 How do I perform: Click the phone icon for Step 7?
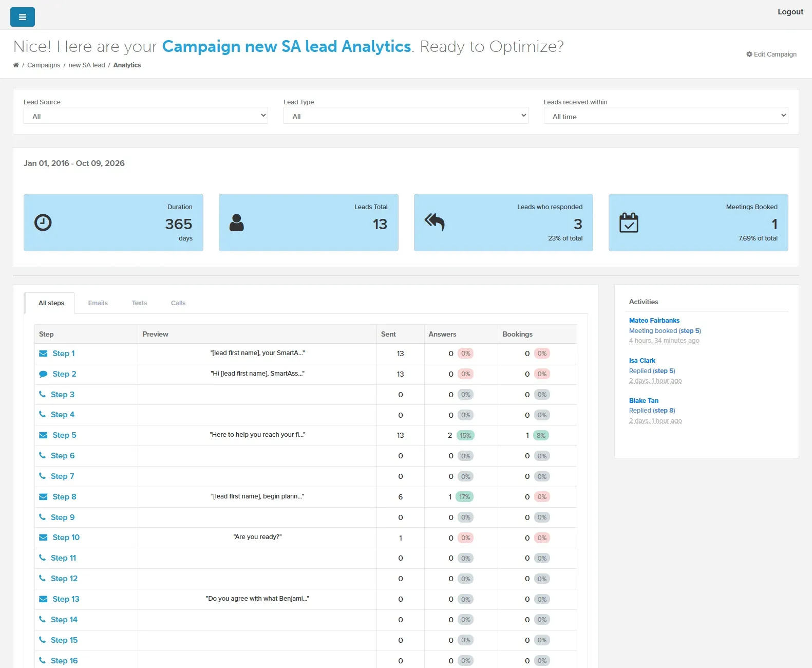[x=43, y=476]
